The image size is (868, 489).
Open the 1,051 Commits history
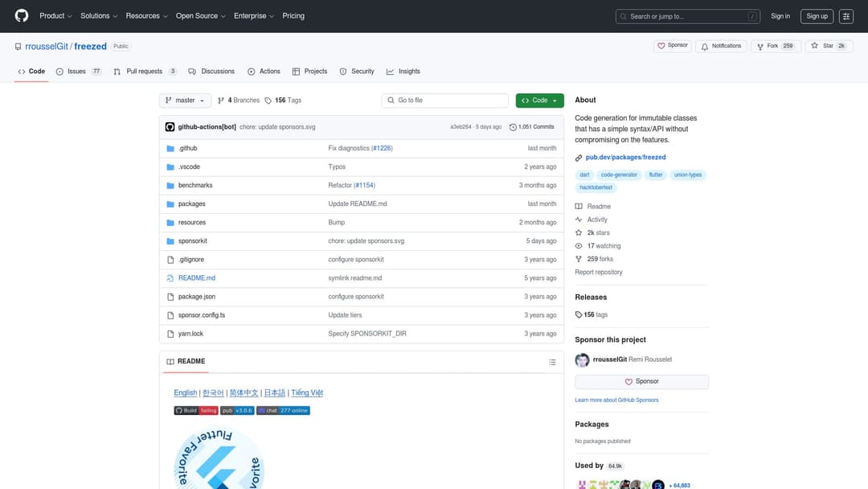point(531,127)
